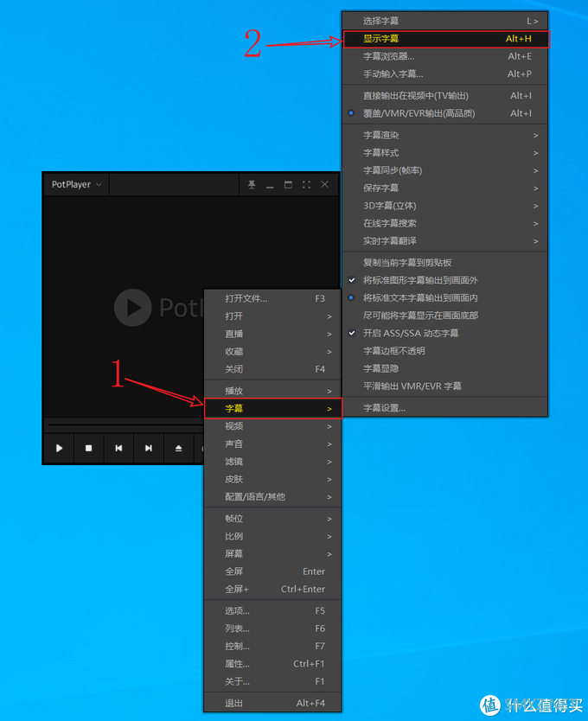Go to previous track in PotPlayer

pos(118,448)
